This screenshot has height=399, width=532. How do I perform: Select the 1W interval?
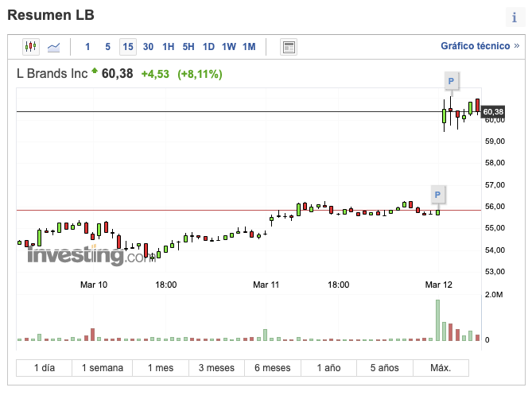pos(229,47)
